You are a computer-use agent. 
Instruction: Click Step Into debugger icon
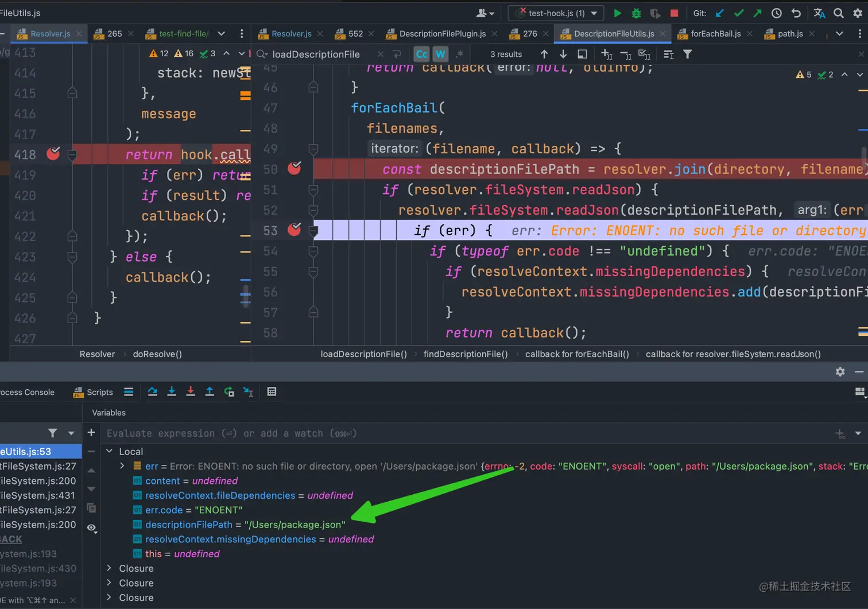point(171,391)
